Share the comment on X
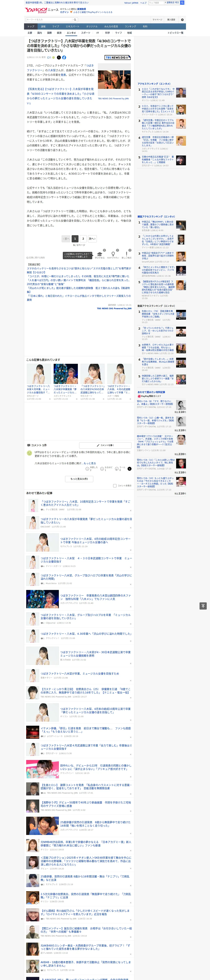This screenshot has height=980, width=210. pos(129,469)
